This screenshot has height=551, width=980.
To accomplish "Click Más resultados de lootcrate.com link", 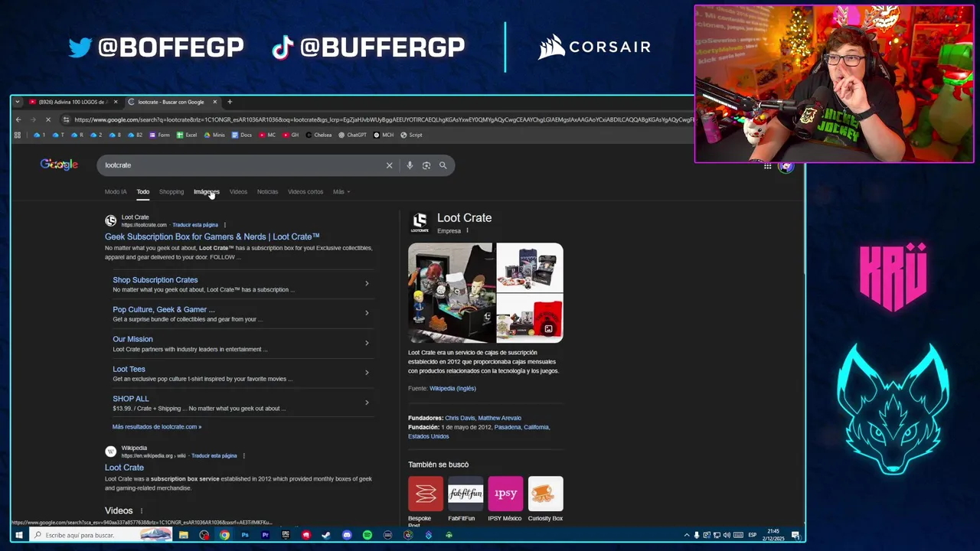I will coord(157,427).
